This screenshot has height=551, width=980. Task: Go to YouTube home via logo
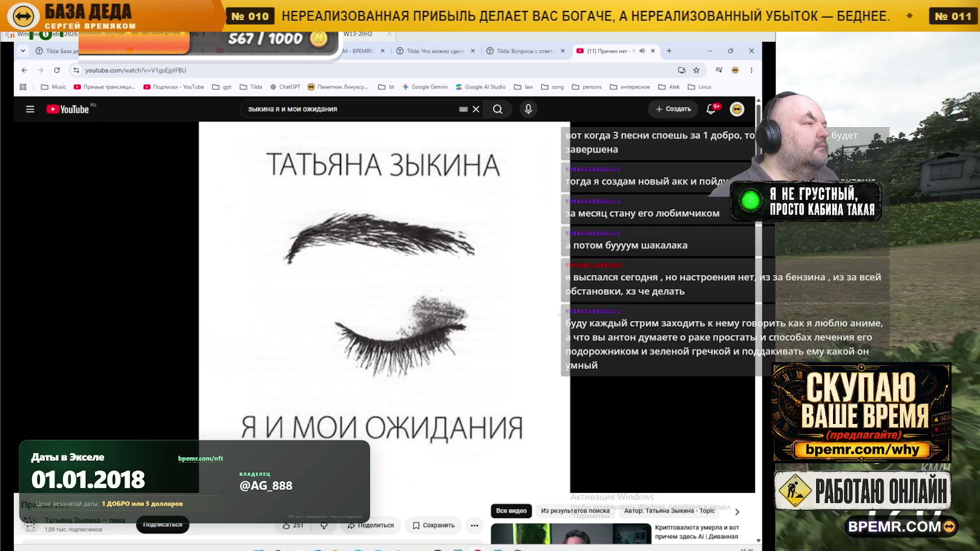pyautogui.click(x=67, y=109)
